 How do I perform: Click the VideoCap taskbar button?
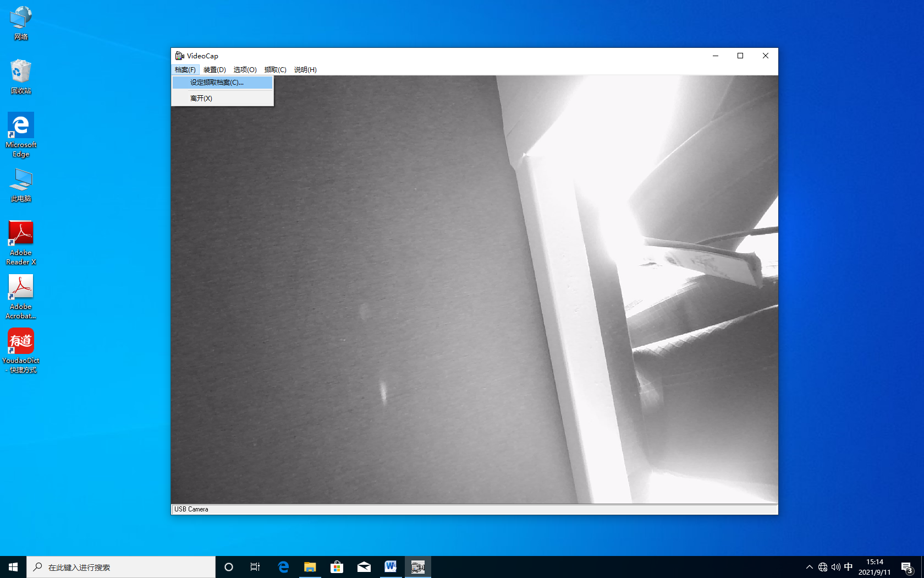click(x=417, y=567)
